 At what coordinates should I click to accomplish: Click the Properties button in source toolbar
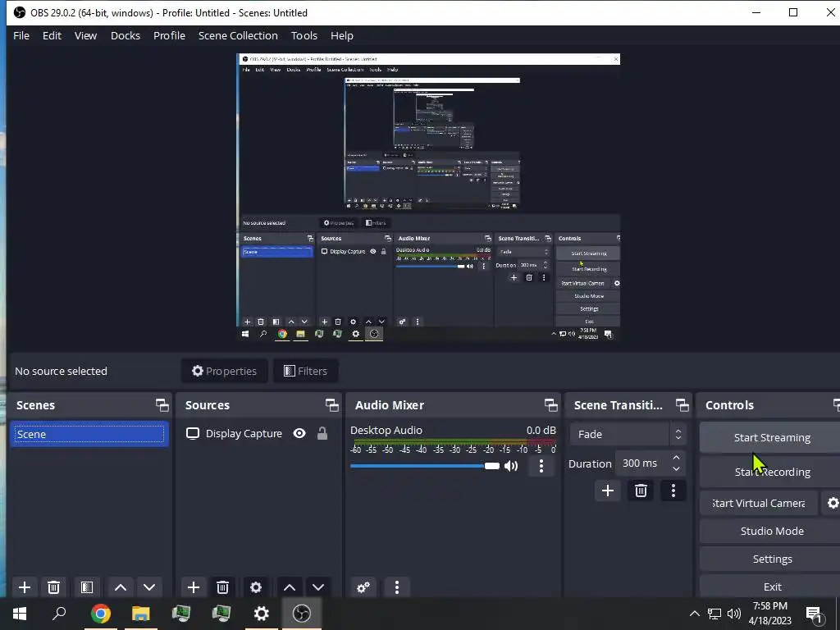(225, 371)
